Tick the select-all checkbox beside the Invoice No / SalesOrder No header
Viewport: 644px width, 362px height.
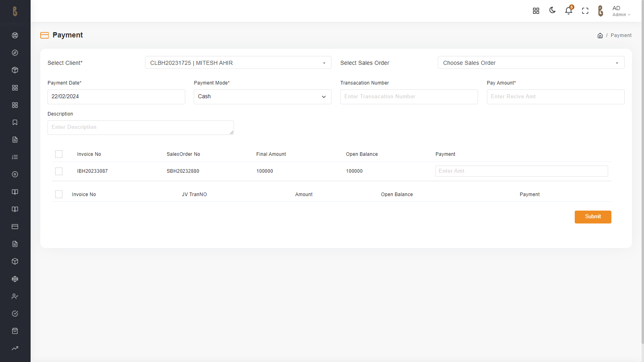[x=59, y=154]
